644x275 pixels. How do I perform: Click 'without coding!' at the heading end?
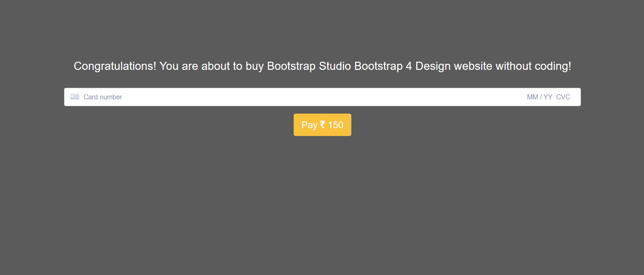pyautogui.click(x=533, y=66)
